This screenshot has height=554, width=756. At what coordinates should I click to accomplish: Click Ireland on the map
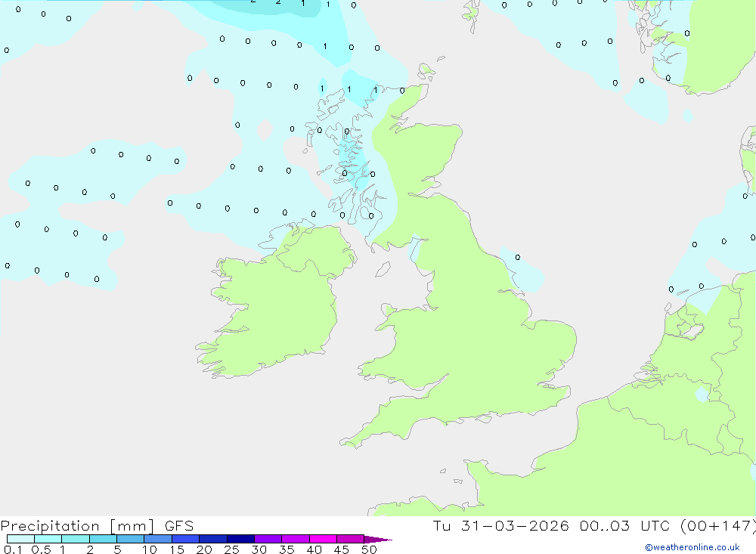pos(277,304)
